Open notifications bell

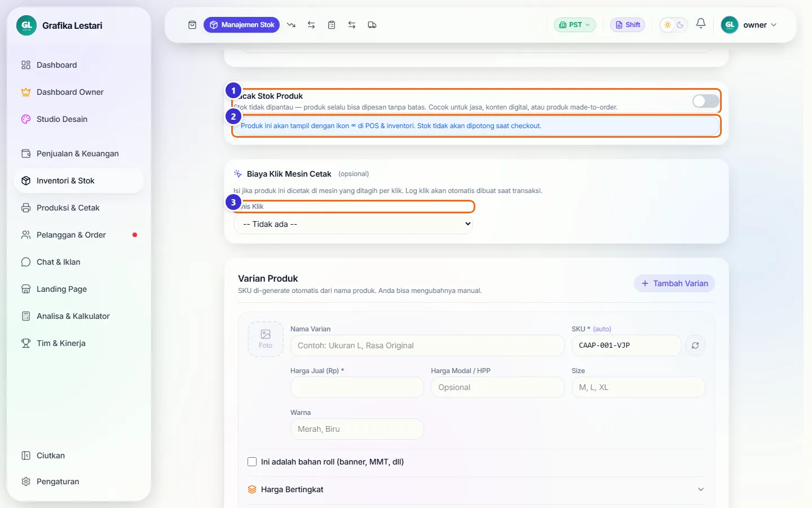click(x=701, y=24)
